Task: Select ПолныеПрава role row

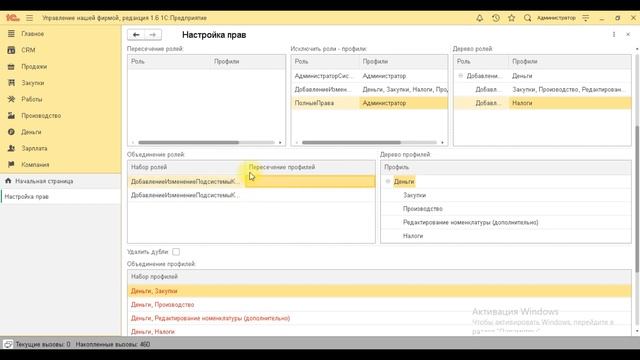Action: (x=369, y=103)
